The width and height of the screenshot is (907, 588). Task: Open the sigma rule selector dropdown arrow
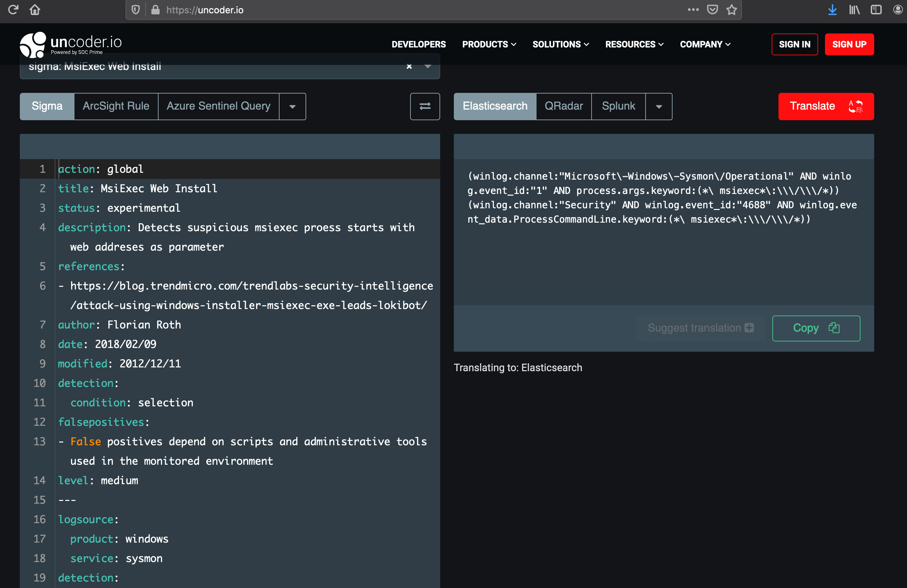point(428,66)
